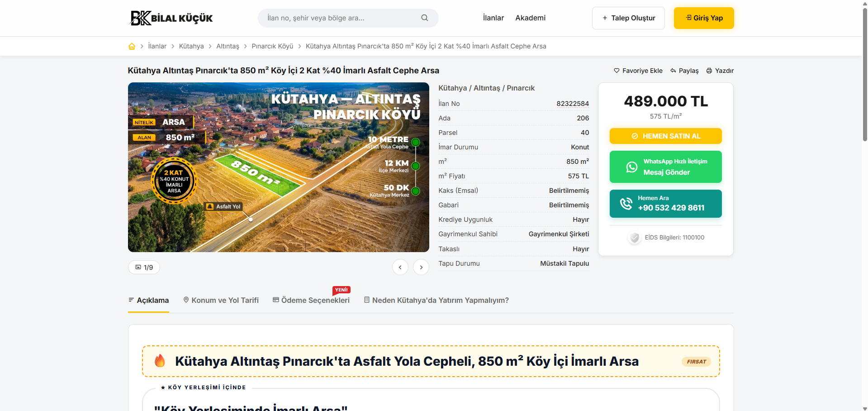868x411 pixels.
Task: Send a WhatsApp message via Mesaj Gönder
Action: (666, 167)
